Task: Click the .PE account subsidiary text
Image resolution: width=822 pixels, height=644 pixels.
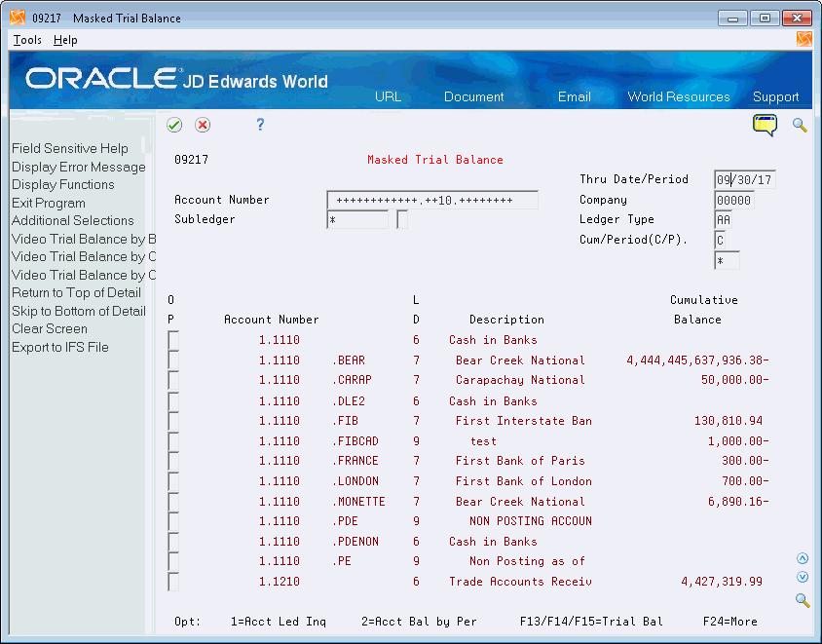Action: coord(341,561)
